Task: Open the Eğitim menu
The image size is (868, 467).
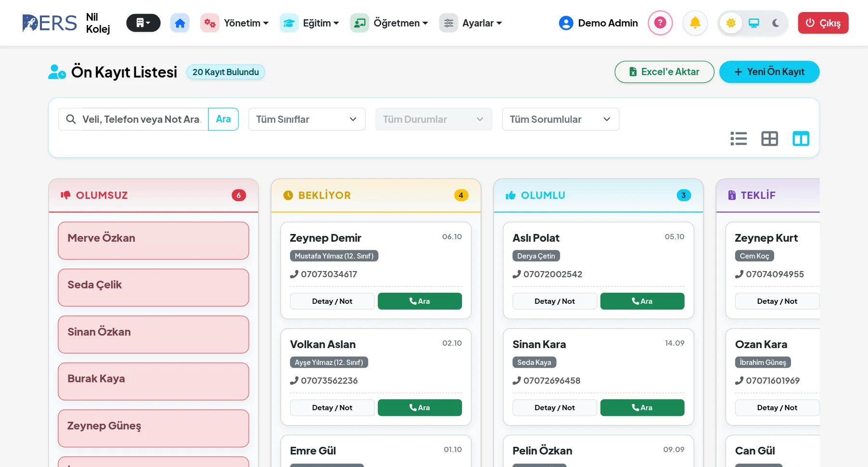Action: [310, 23]
